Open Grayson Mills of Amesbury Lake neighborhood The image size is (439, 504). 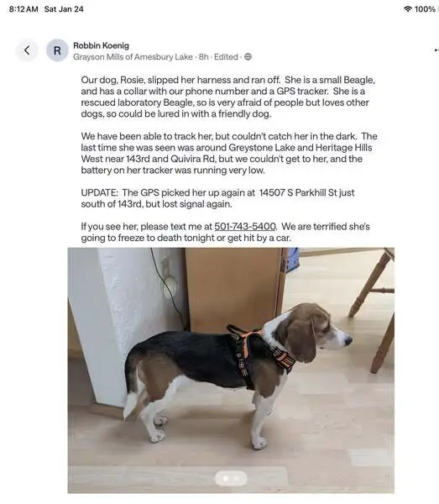point(133,57)
